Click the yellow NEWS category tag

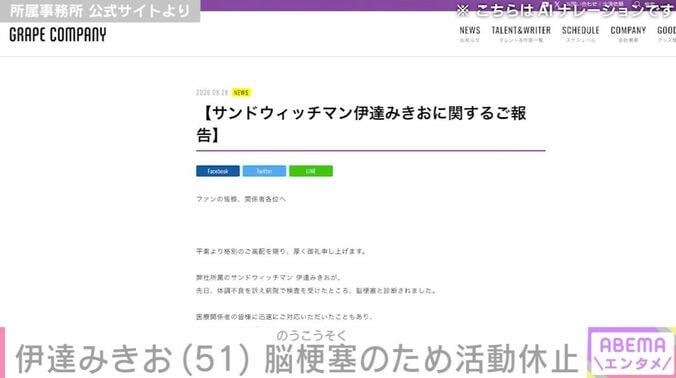pos(241,93)
